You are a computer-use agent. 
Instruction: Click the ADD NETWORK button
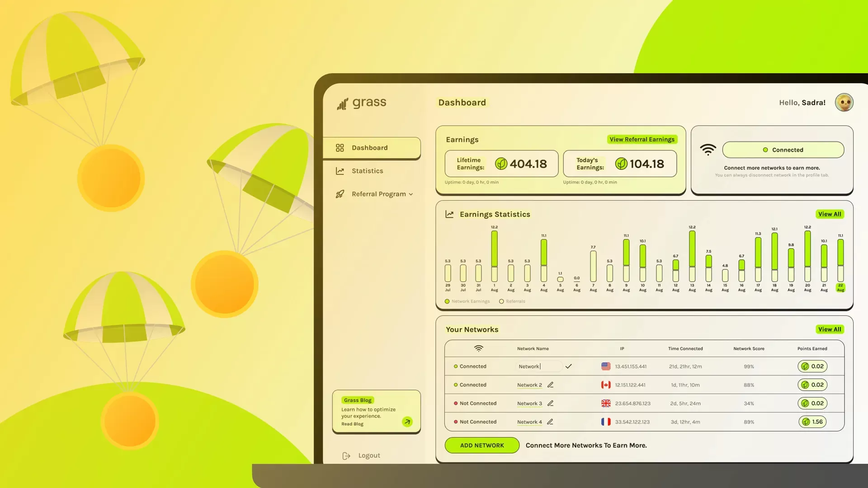(x=481, y=445)
